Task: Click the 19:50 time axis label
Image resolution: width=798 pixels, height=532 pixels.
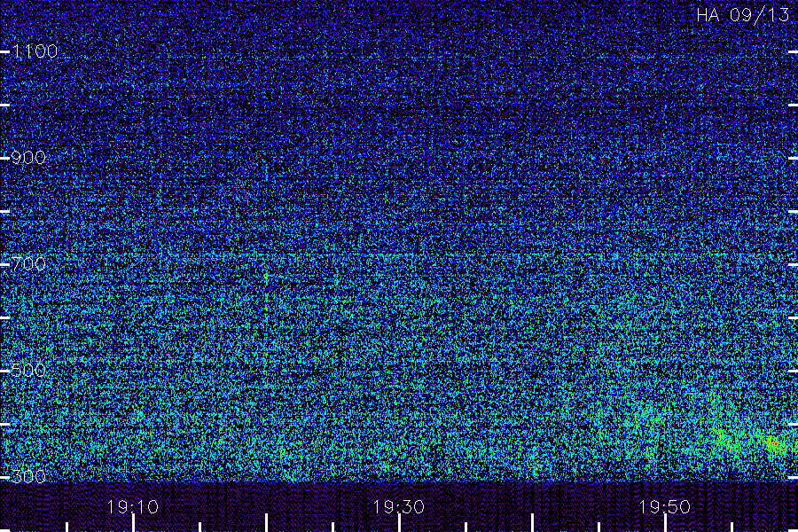Action: pos(665,507)
